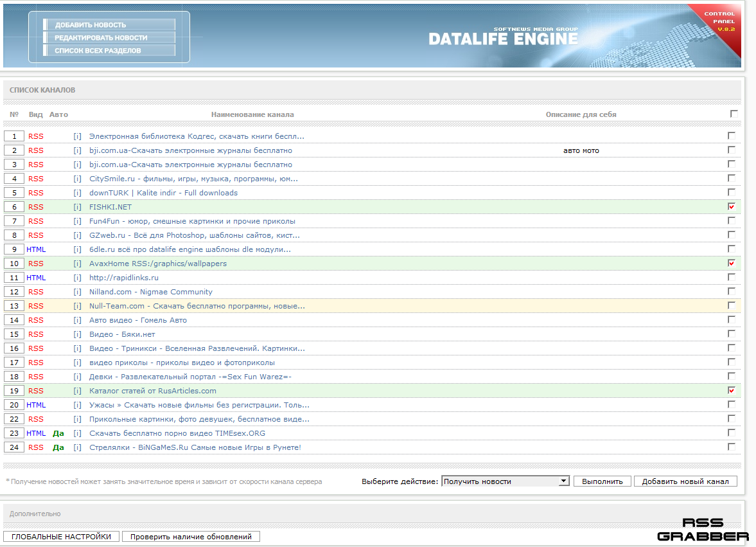Open info [i] for FISHKI.NET channel

pos(77,207)
